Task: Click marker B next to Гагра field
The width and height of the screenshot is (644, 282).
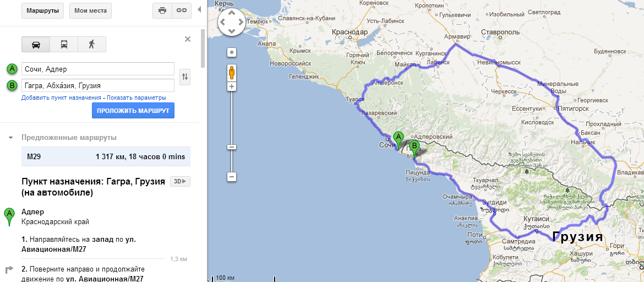Action: click(12, 85)
